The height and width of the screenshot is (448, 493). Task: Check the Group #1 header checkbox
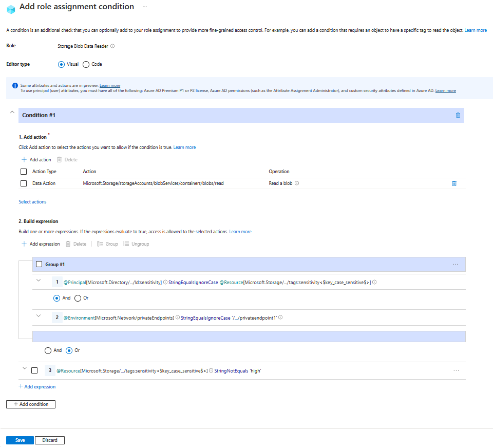pyautogui.click(x=39, y=264)
